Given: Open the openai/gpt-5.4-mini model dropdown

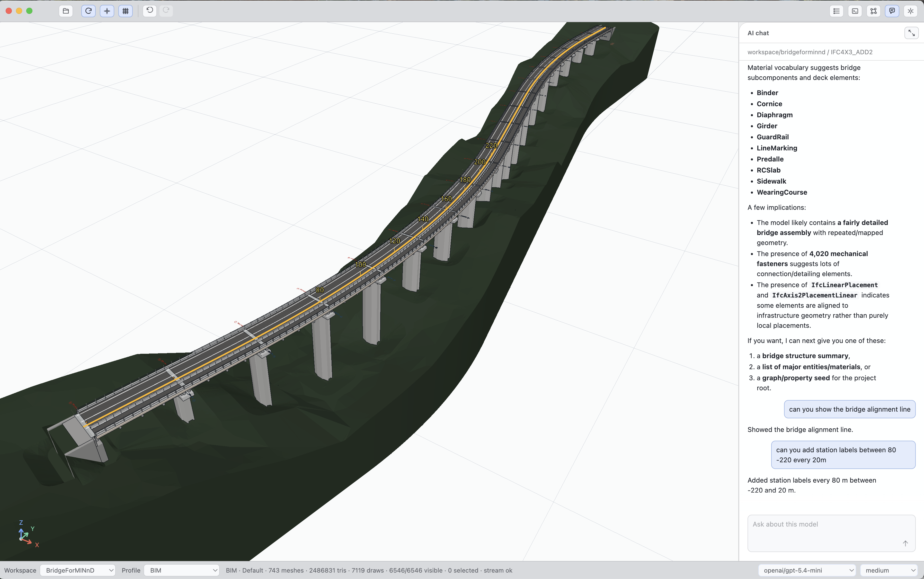Looking at the screenshot, I should [x=807, y=570].
